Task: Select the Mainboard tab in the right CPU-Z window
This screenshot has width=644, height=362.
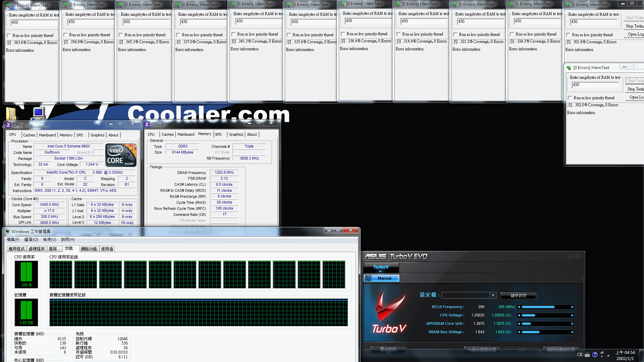Action: point(186,134)
